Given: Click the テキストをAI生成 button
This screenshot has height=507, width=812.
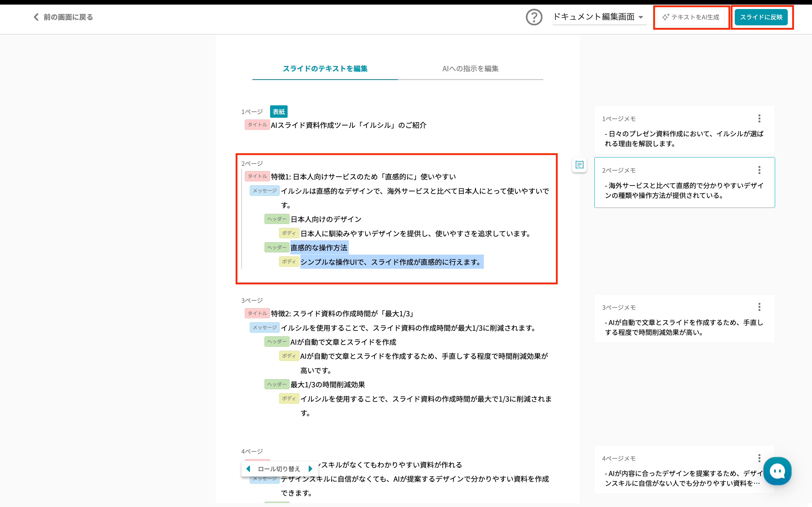Looking at the screenshot, I should coord(690,17).
